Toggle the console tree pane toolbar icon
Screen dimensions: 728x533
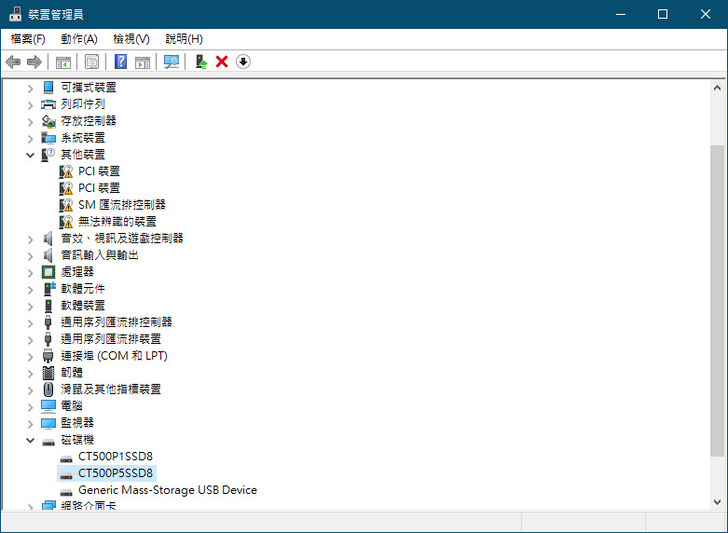(63, 62)
